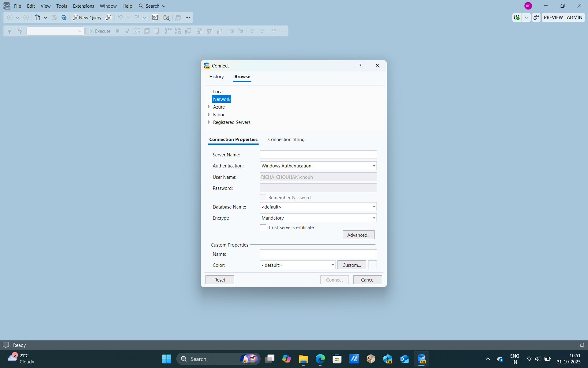
Task: Open the notifications bell in the status bar
Action: [x=582, y=345]
